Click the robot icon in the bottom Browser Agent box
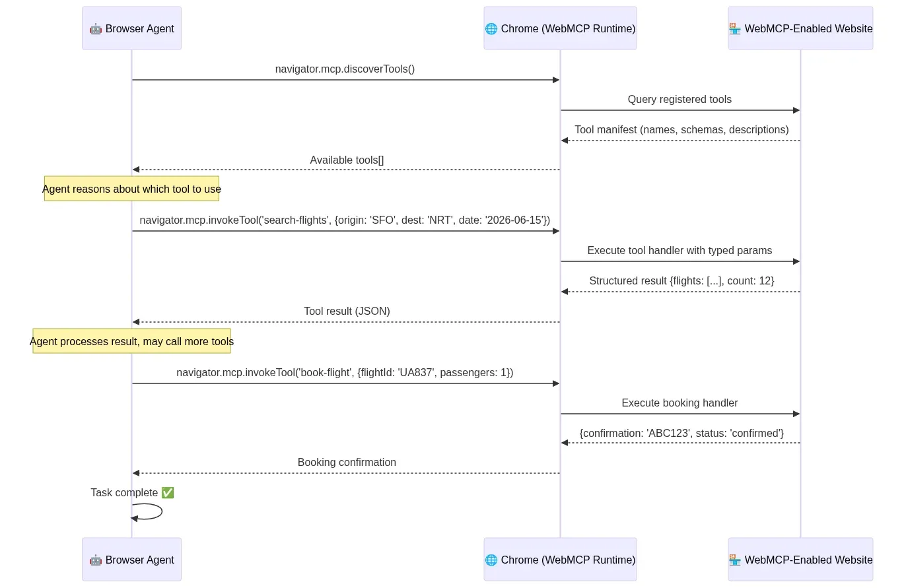This screenshot has width=906, height=588. pos(95,560)
